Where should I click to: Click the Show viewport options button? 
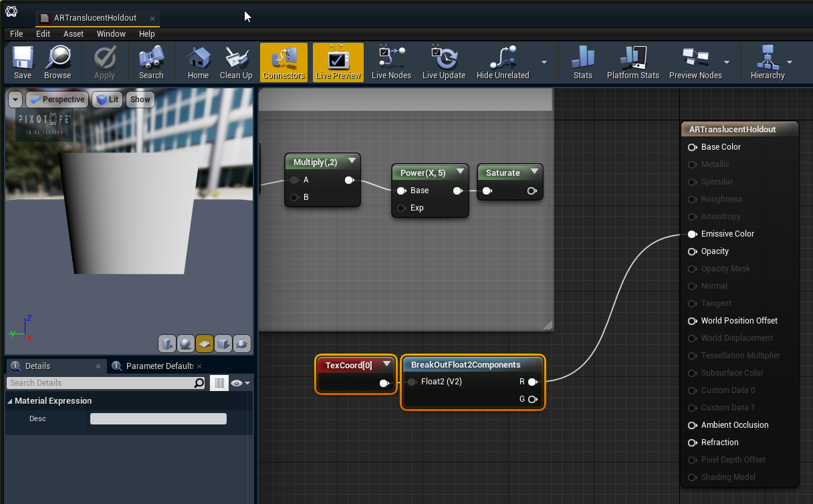140,100
